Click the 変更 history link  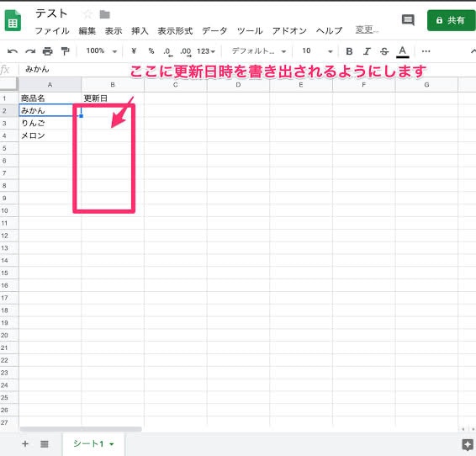(x=367, y=29)
